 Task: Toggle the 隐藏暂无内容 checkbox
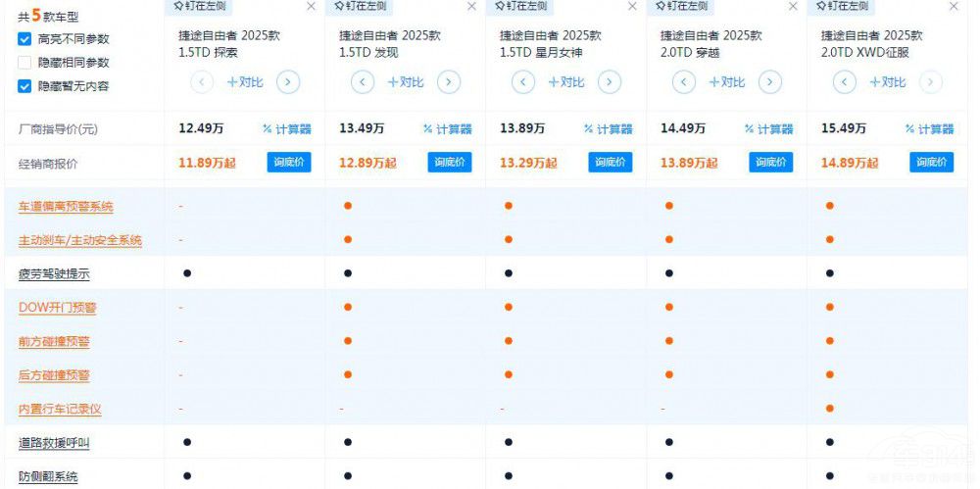(24, 86)
